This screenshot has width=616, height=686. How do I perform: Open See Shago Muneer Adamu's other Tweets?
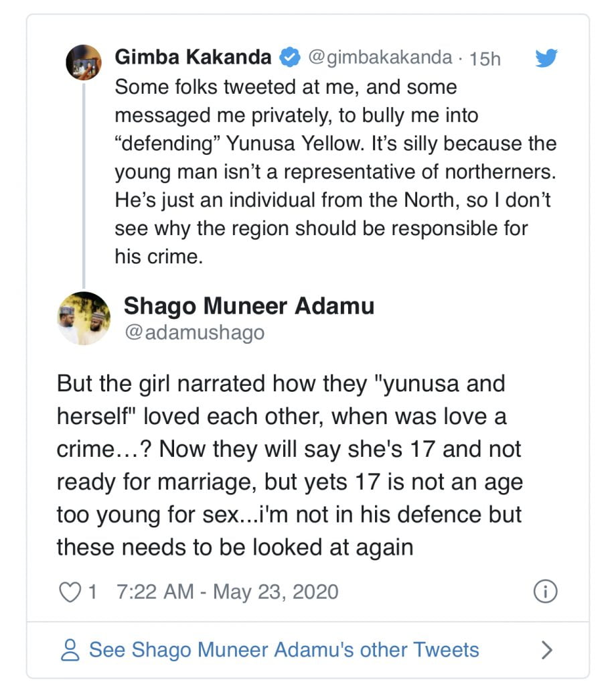point(284,650)
